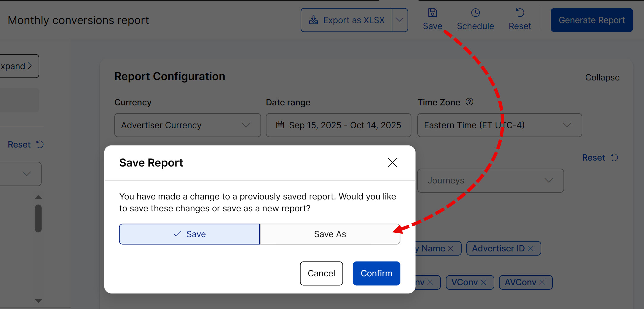This screenshot has height=309, width=644.
Task: Click the left panel vertical scrollbar thumb
Action: [x=38, y=218]
